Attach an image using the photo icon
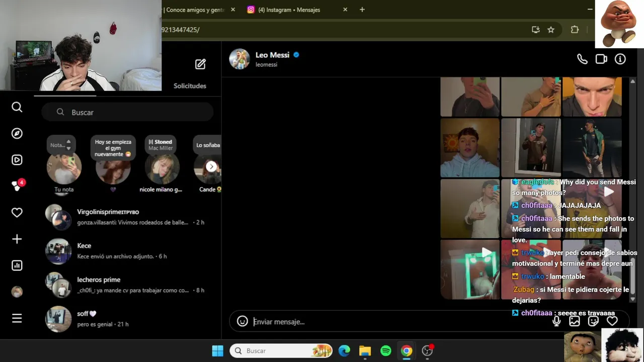 pos(575,321)
